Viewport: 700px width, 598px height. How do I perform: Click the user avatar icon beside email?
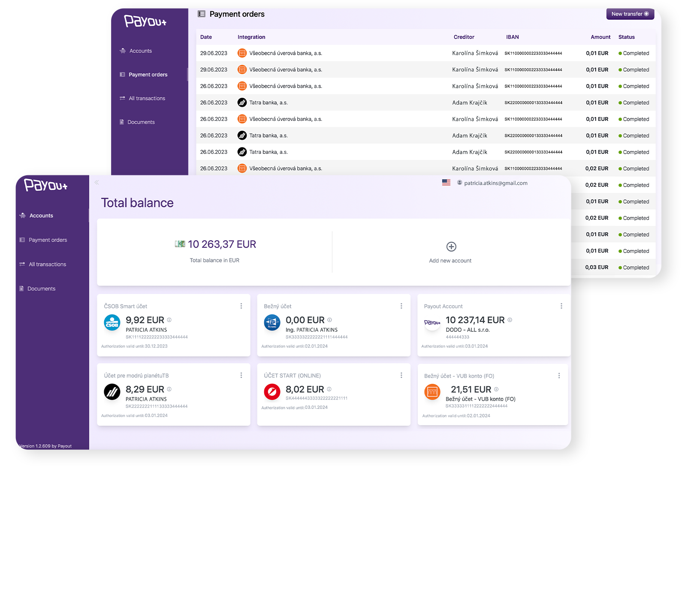(459, 183)
